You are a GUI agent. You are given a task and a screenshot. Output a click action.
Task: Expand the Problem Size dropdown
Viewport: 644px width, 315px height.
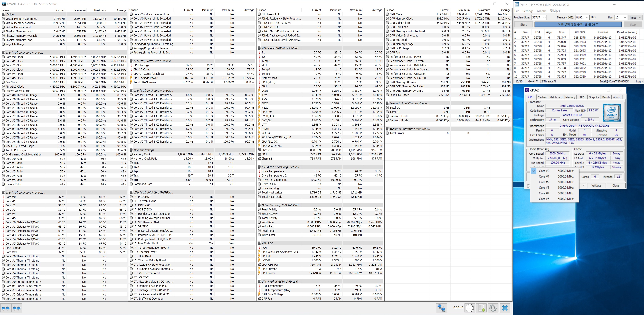[545, 17]
